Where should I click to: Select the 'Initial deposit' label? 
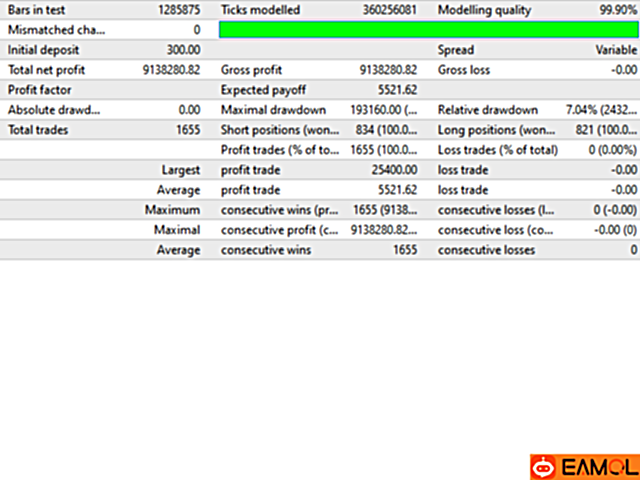click(43, 50)
